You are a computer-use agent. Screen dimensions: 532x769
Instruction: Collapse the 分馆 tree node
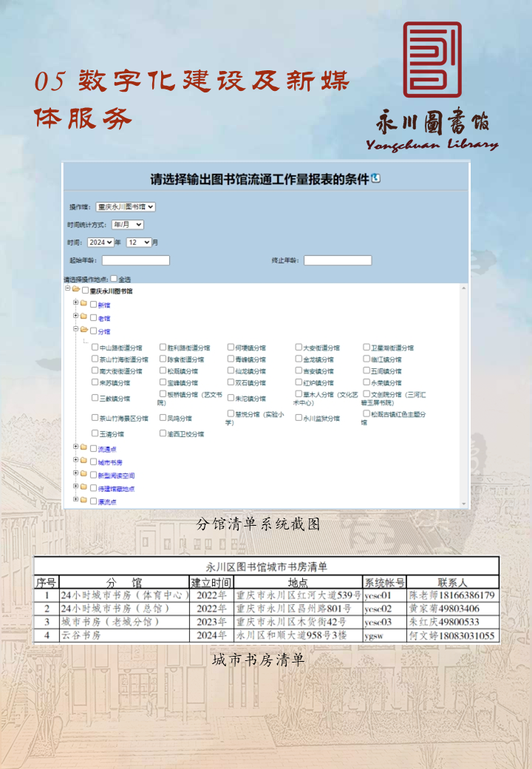click(x=75, y=329)
